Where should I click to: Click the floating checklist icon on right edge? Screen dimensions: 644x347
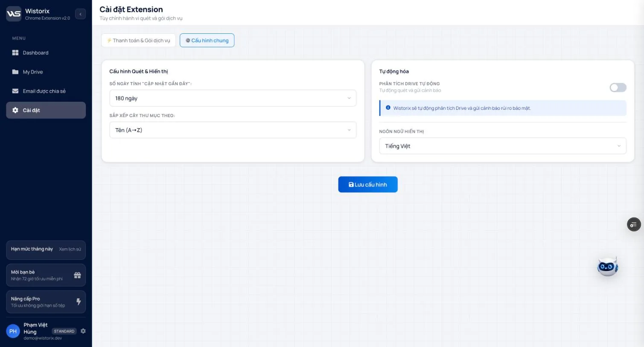pos(634,224)
